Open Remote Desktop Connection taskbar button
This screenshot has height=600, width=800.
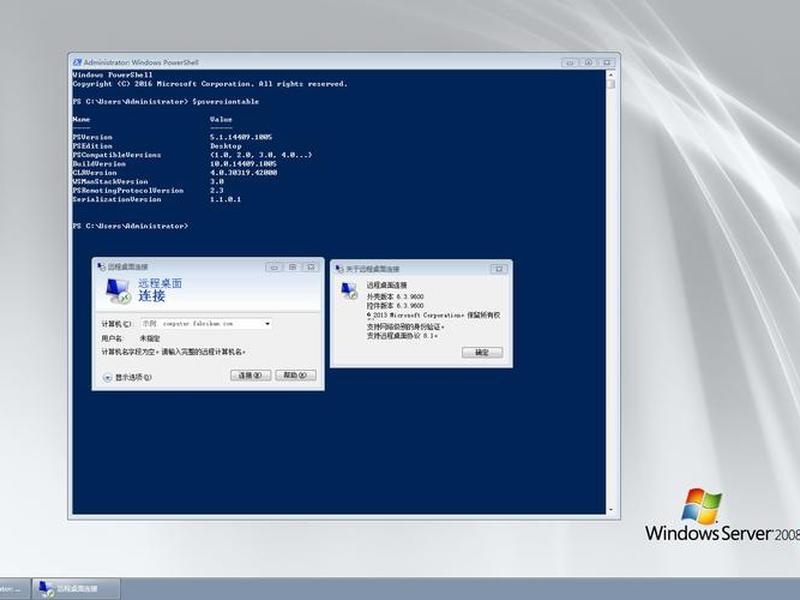pyautogui.click(x=76, y=589)
